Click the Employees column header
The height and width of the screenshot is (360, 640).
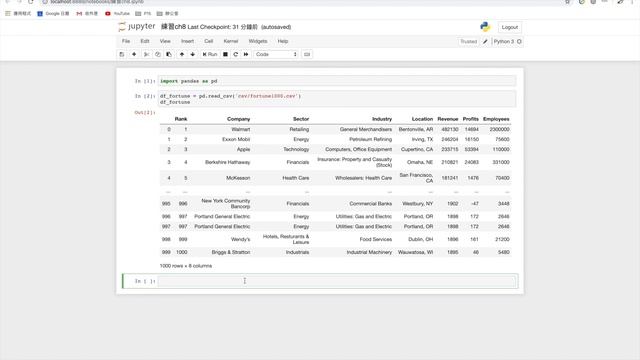tap(496, 119)
